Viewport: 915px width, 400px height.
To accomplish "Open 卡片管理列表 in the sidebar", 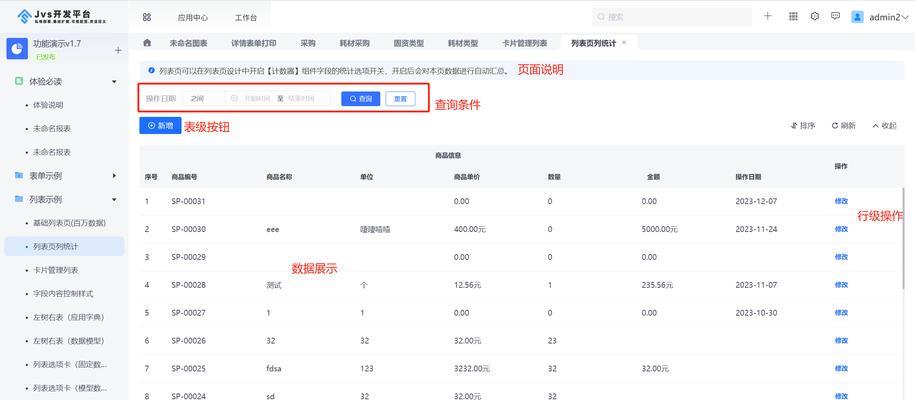I will click(x=55, y=270).
